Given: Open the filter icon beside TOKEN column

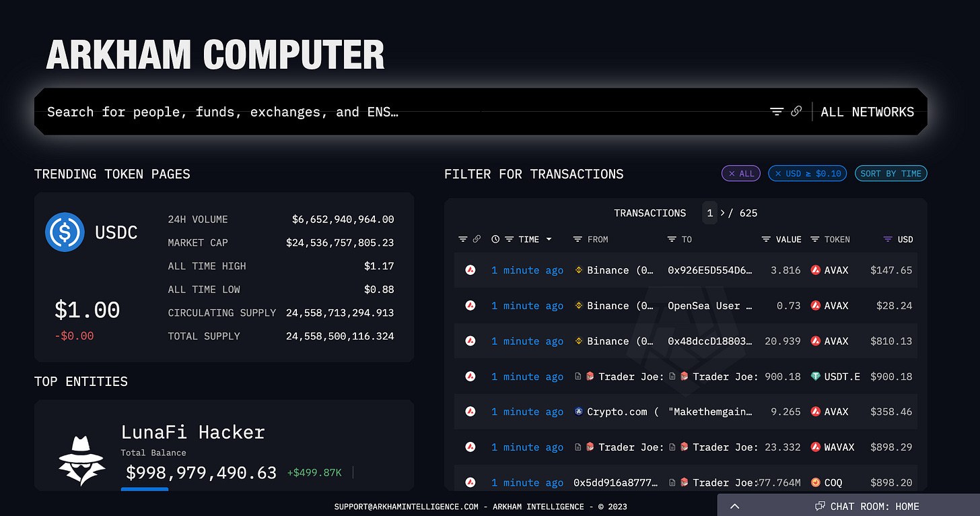Looking at the screenshot, I should point(814,239).
